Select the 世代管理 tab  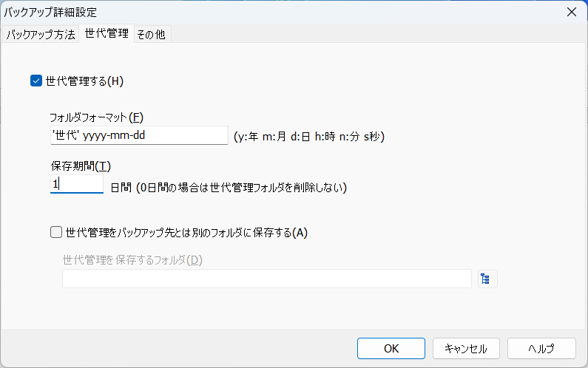click(107, 33)
